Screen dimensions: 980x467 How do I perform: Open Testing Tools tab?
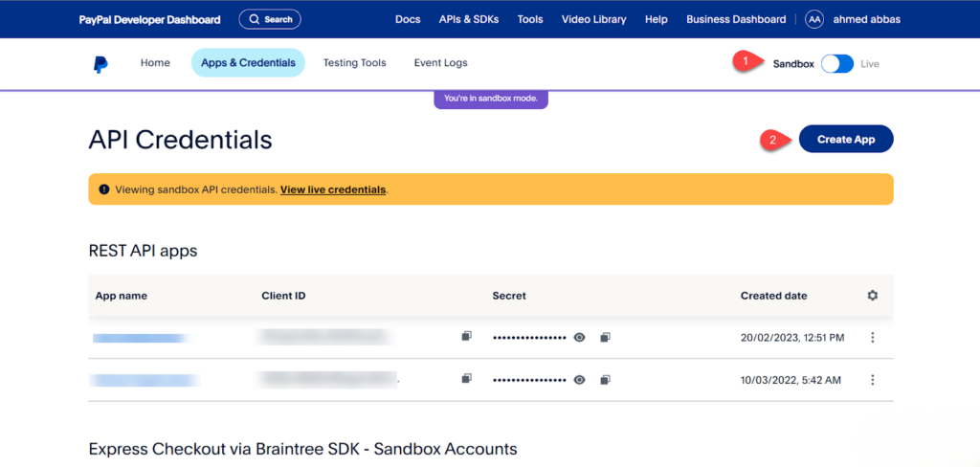[x=354, y=62]
